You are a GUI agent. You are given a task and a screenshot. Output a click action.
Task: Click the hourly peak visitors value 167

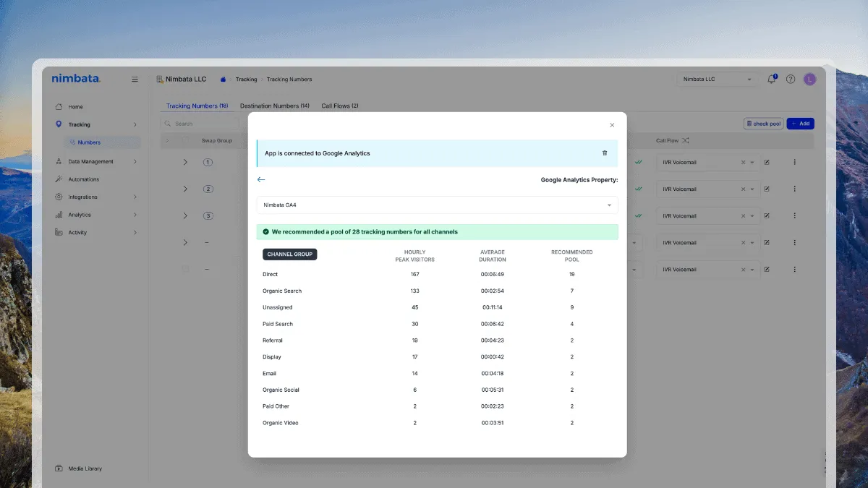414,274
